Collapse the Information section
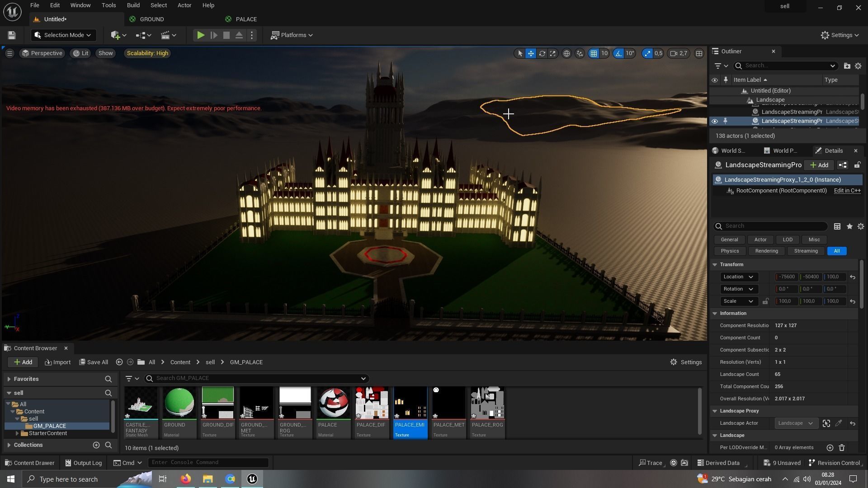The height and width of the screenshot is (488, 868). tap(715, 314)
